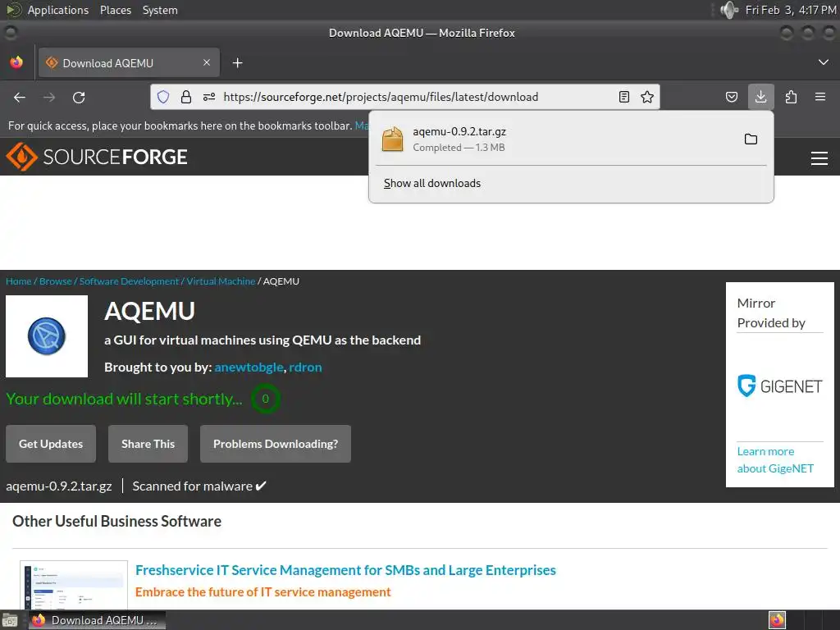Click the aqemu-0.9.2.tar.gz filename text below buttons
The image size is (840, 630).
tap(59, 486)
